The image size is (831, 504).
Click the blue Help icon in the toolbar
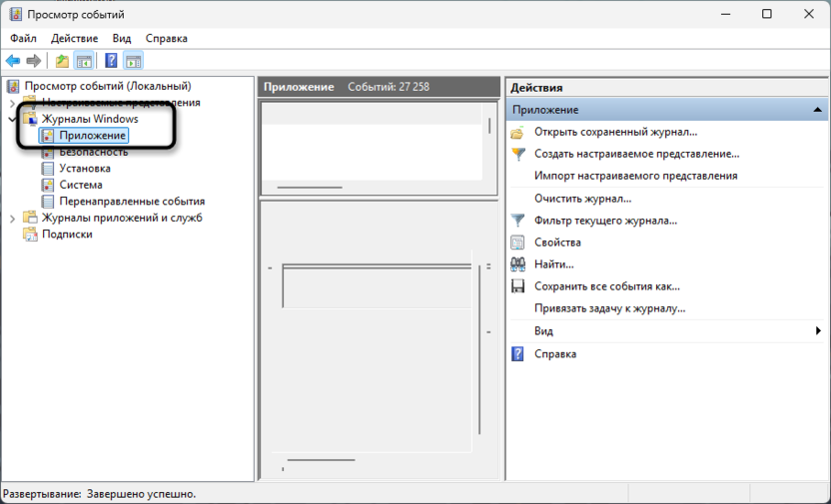(111, 61)
